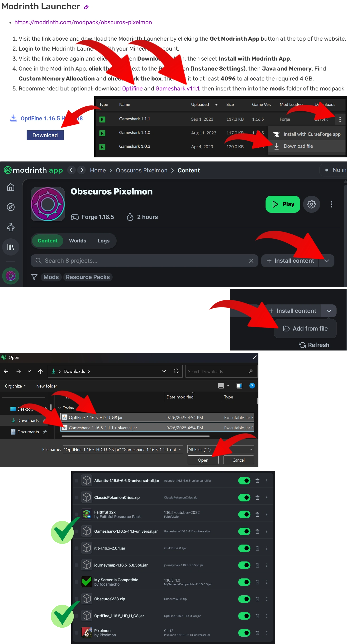This screenshot has height=644, width=347.
Task: Open help in the Open dialog
Action: pyautogui.click(x=252, y=386)
